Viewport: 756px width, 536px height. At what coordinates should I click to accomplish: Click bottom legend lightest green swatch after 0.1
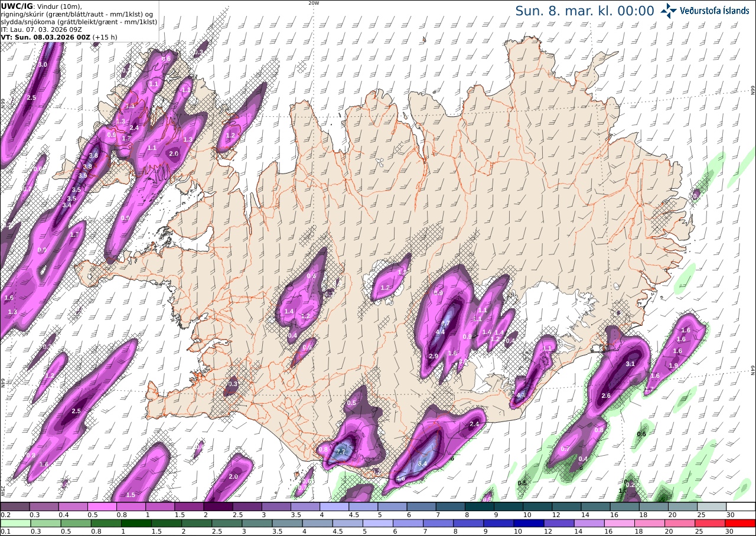(15, 523)
